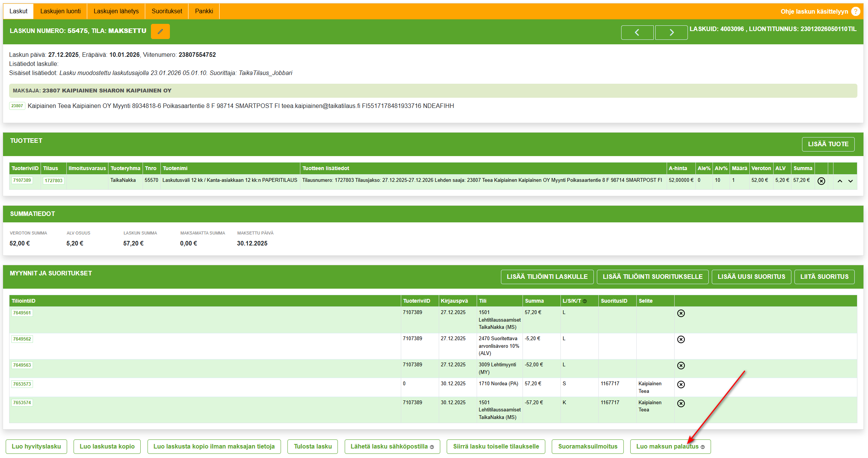Image resolution: width=868 pixels, height=458 pixels.
Task: Go to previous invoice with left arrow
Action: 637,33
